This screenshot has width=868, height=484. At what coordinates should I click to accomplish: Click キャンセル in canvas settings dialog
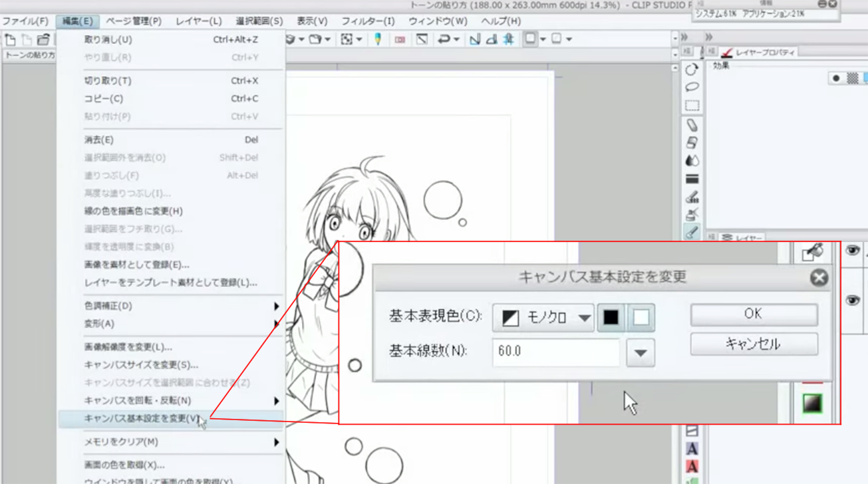754,344
